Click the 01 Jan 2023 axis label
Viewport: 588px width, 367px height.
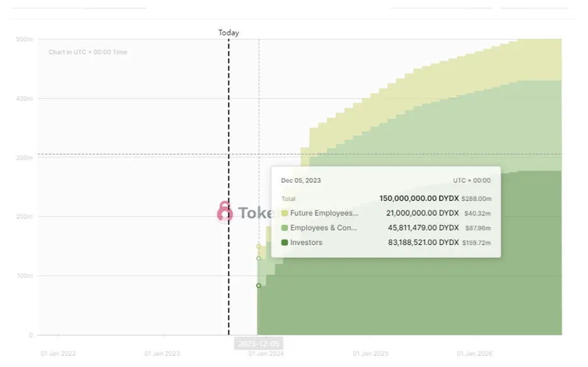pyautogui.click(x=162, y=354)
